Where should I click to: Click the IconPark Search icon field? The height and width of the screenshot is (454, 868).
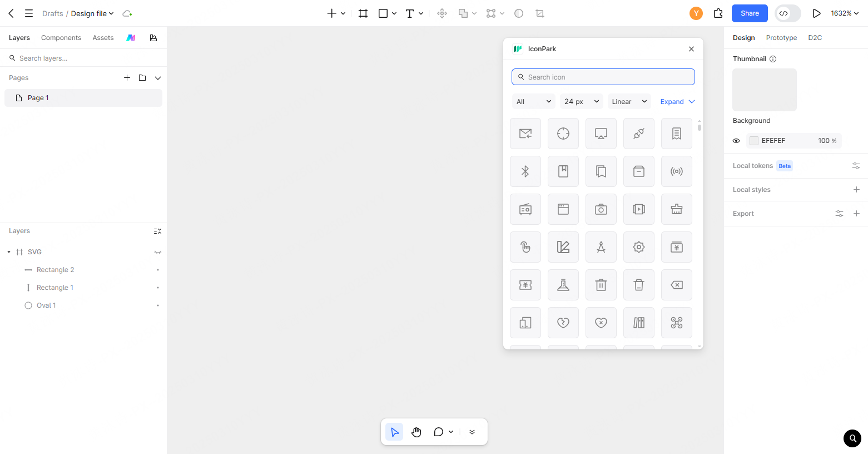603,77
